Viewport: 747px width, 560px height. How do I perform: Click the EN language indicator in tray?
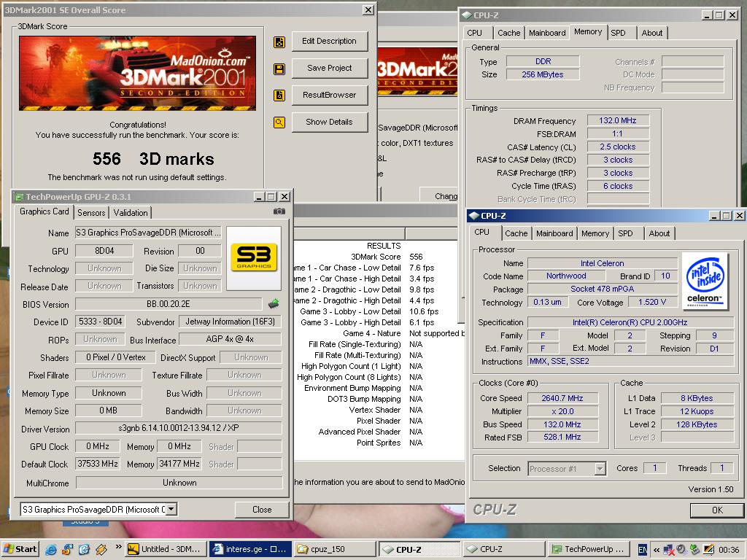pyautogui.click(x=642, y=550)
